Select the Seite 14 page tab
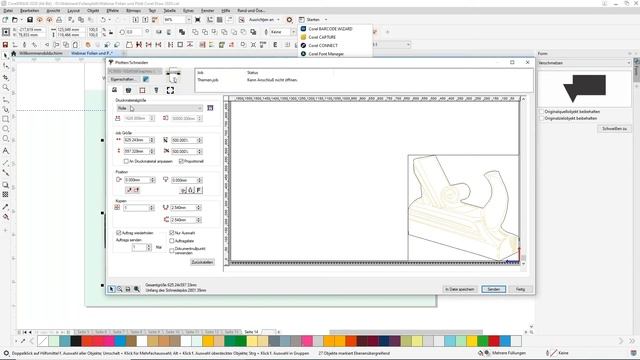 251,332
